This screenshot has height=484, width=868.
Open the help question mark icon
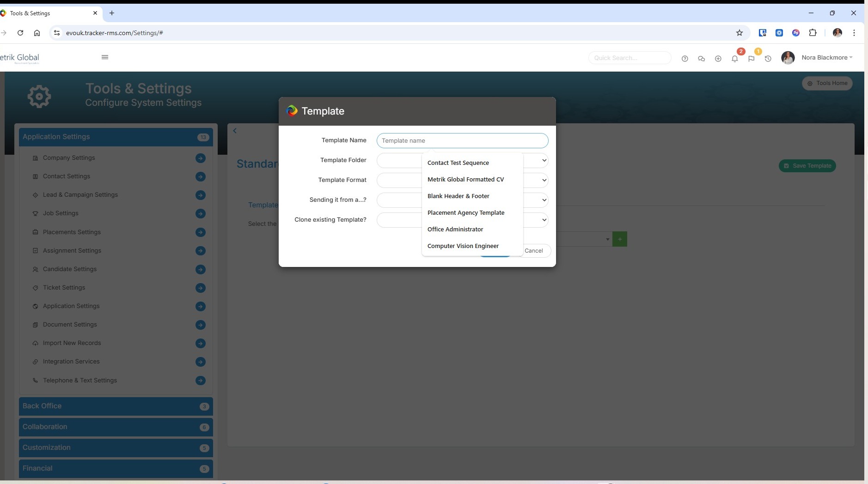(x=685, y=59)
